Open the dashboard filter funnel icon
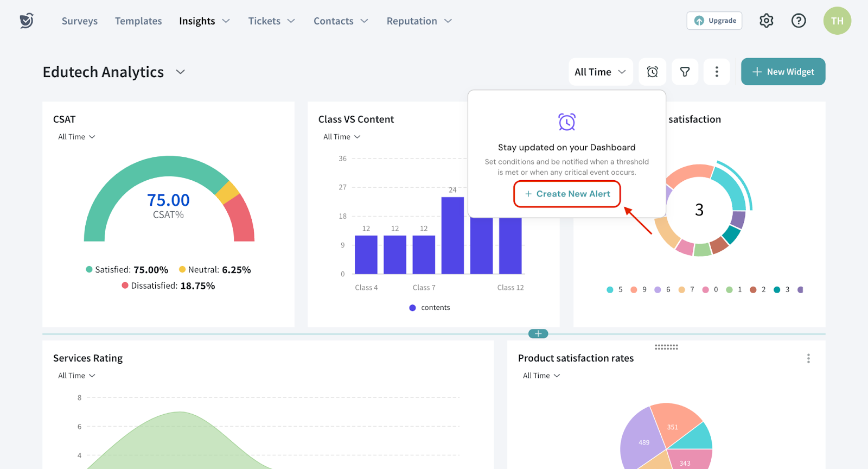The width and height of the screenshot is (868, 469). [685, 72]
